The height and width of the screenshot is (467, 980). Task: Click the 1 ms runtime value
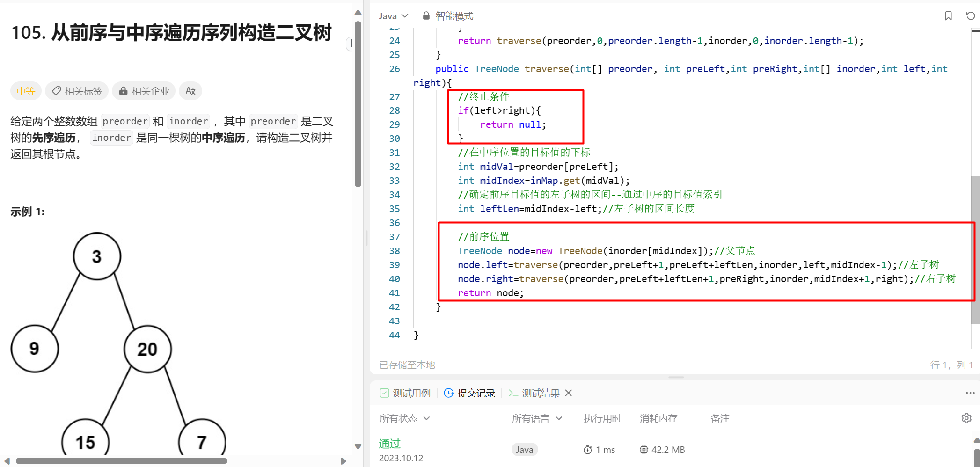[x=599, y=450]
